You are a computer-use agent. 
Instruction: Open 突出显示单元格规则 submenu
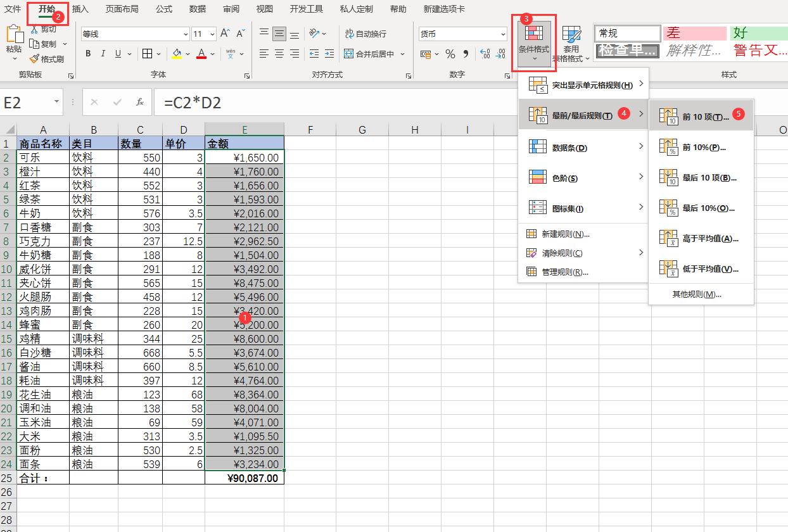pos(583,84)
